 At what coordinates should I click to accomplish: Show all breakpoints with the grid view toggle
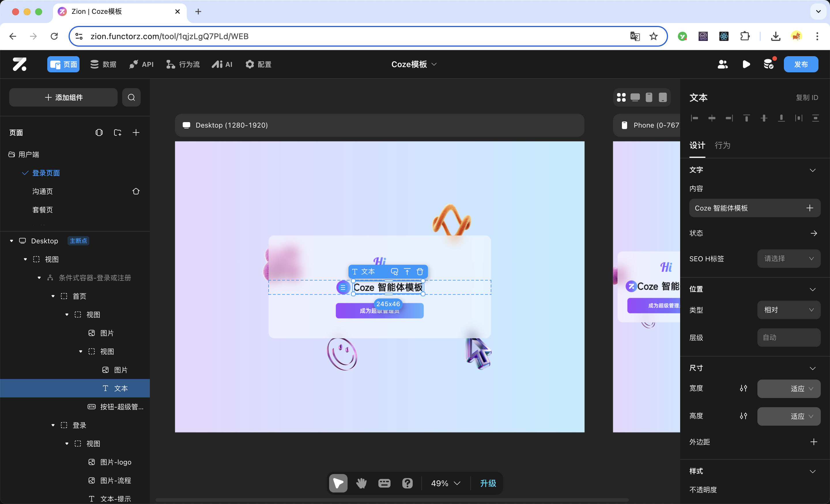click(x=621, y=97)
